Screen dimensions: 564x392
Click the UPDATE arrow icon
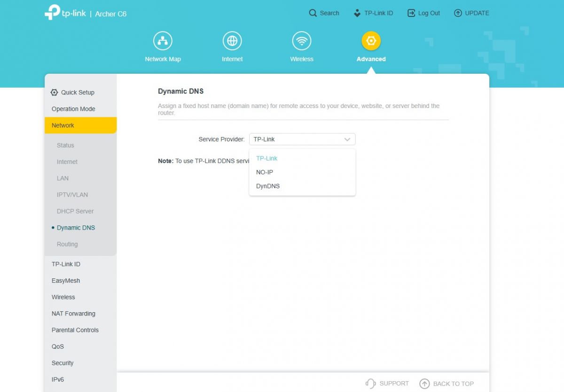458,13
